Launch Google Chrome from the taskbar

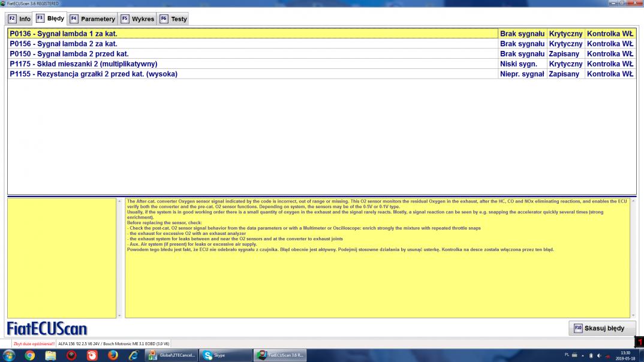[29, 355]
